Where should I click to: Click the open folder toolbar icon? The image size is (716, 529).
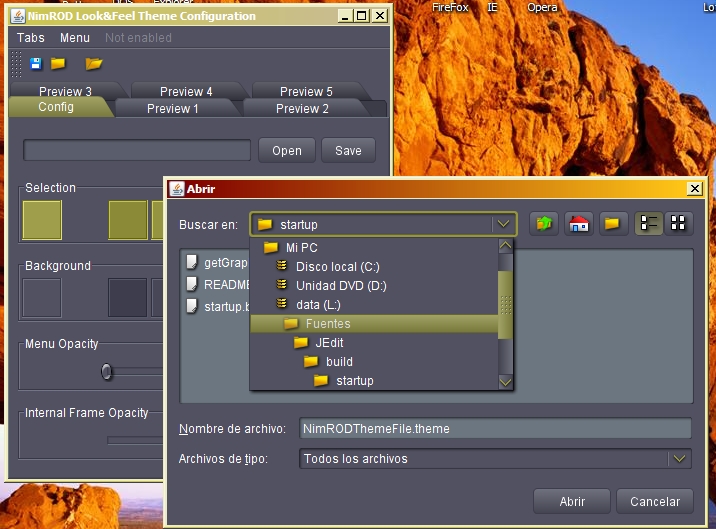94,64
